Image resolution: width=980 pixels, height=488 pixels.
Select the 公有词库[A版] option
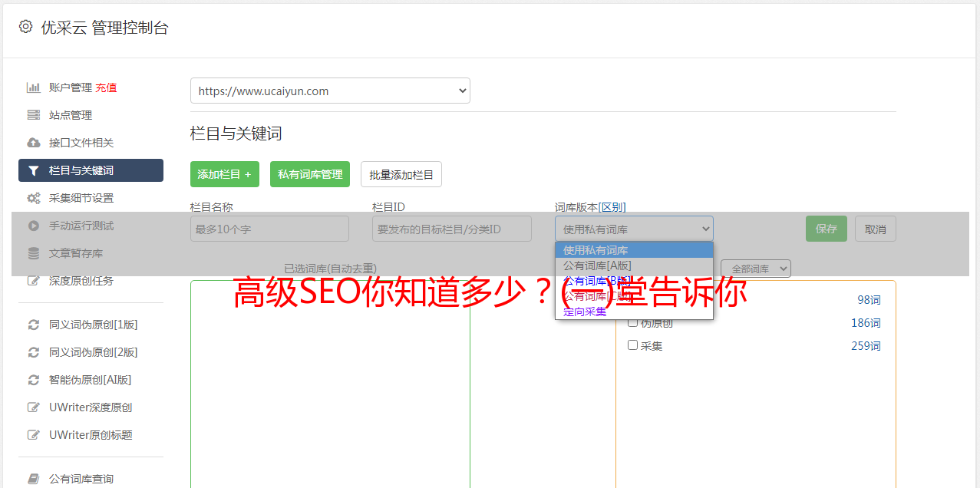[x=634, y=265]
